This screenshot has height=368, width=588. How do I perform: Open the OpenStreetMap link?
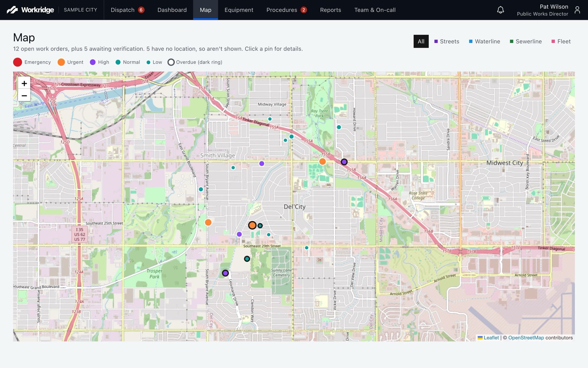[526, 338]
